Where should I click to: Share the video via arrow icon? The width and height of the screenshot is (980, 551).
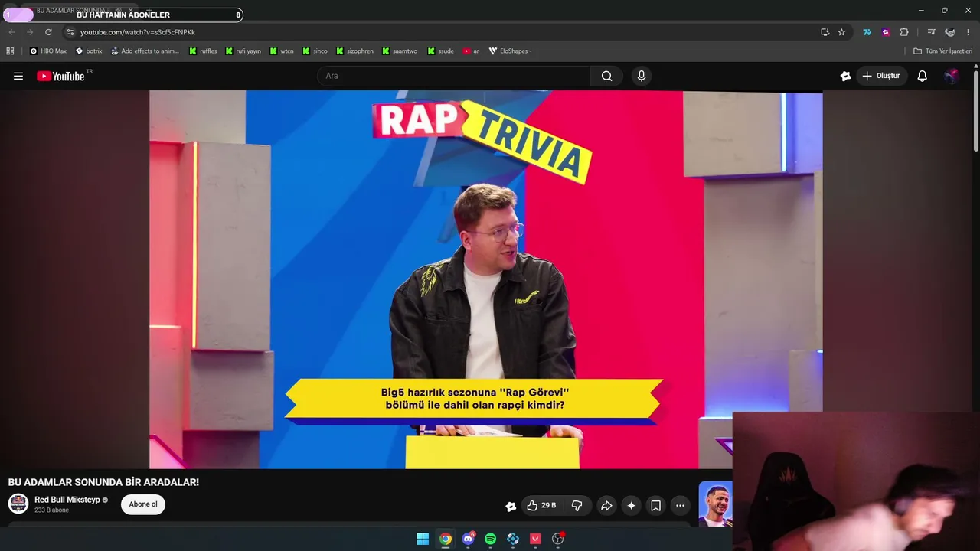pyautogui.click(x=606, y=505)
